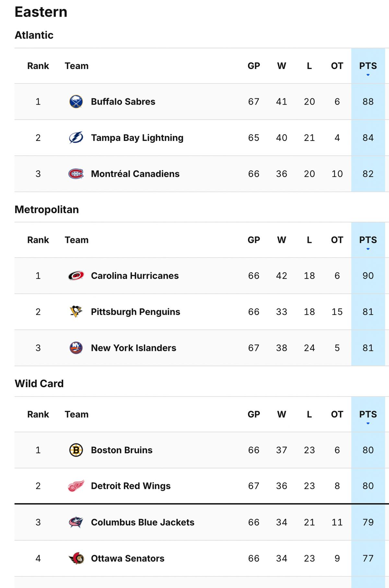Click the Montréal Canadiens logo
The height and width of the screenshot is (588, 389).
[76, 174]
